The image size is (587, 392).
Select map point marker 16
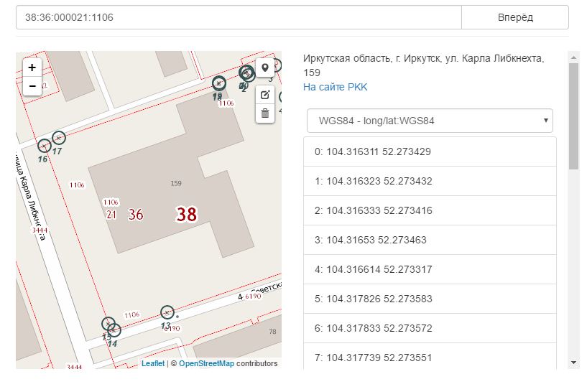click(44, 146)
